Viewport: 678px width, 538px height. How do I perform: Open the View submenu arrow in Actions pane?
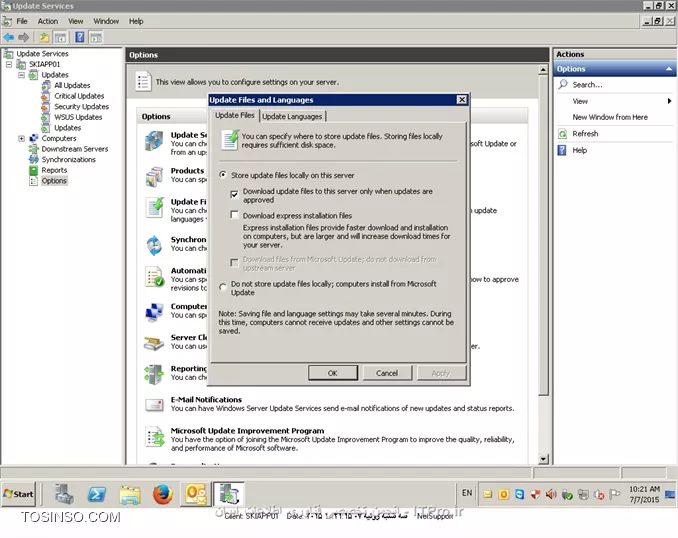point(669,101)
